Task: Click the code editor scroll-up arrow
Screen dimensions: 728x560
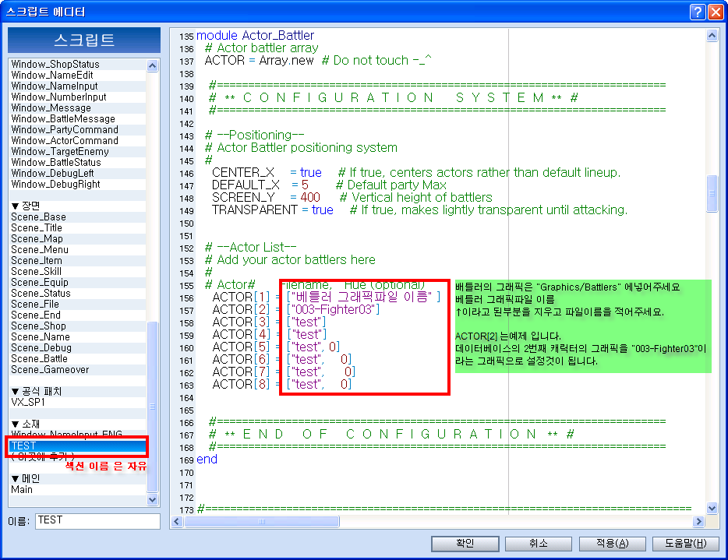Action: [x=712, y=35]
